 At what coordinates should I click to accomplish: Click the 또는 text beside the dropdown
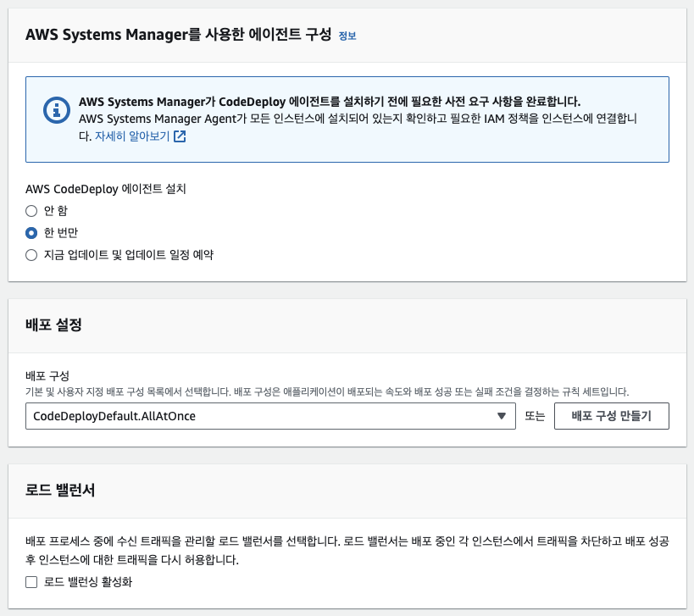[x=535, y=416]
